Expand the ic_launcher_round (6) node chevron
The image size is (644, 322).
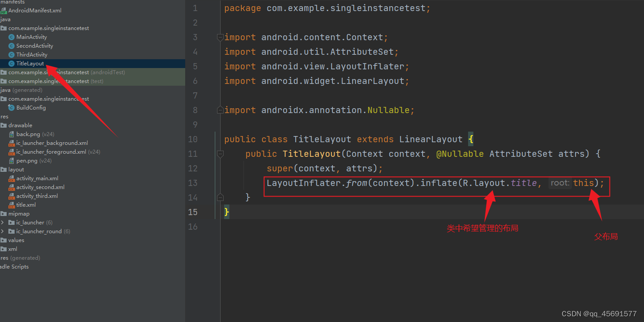pos(3,231)
